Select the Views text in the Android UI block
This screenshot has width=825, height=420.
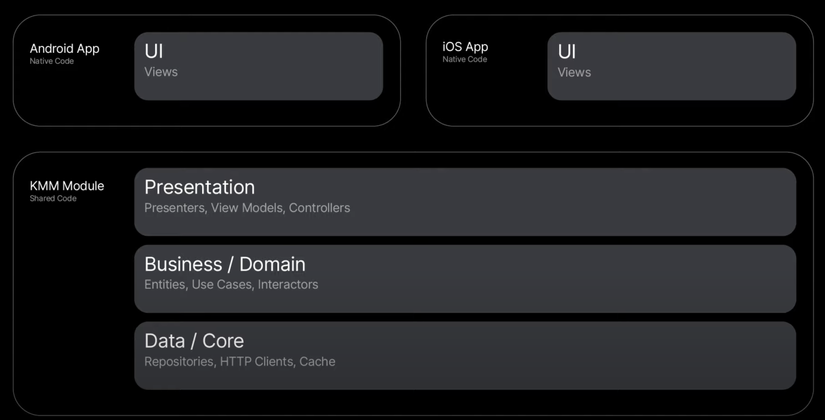point(161,72)
